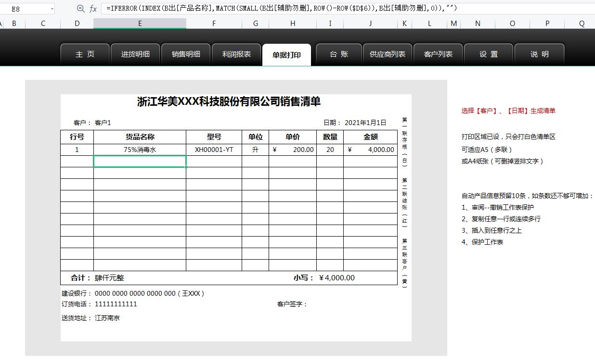The width and height of the screenshot is (595, 364).
Task: Click the 单据打印 tab
Action: (287, 54)
